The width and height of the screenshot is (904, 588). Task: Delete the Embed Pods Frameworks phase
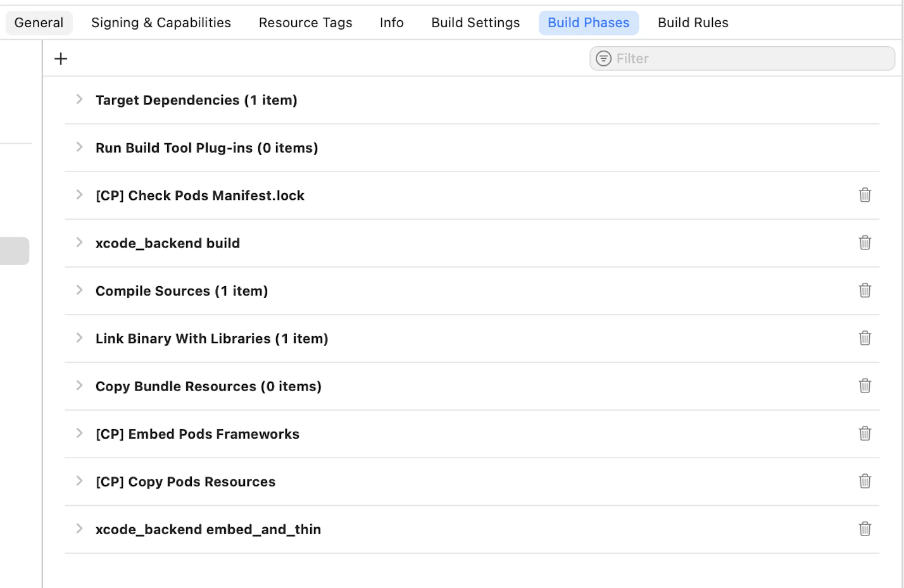click(865, 434)
